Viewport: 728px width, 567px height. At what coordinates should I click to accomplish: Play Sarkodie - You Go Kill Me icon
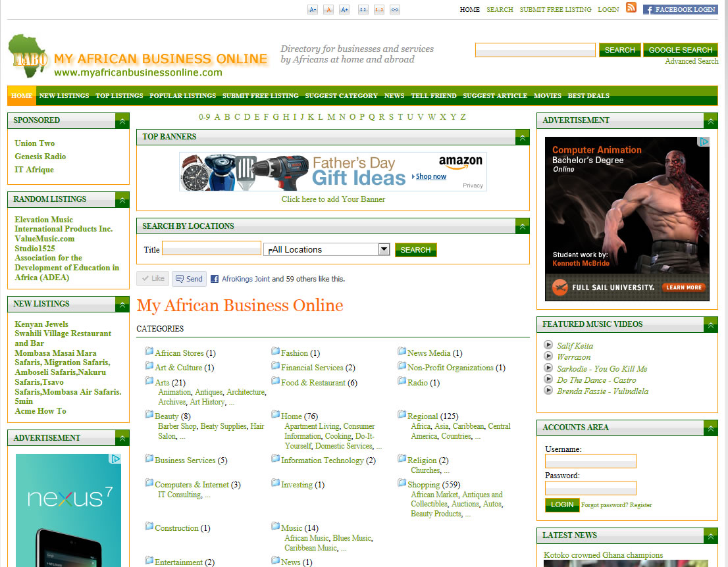pos(548,368)
